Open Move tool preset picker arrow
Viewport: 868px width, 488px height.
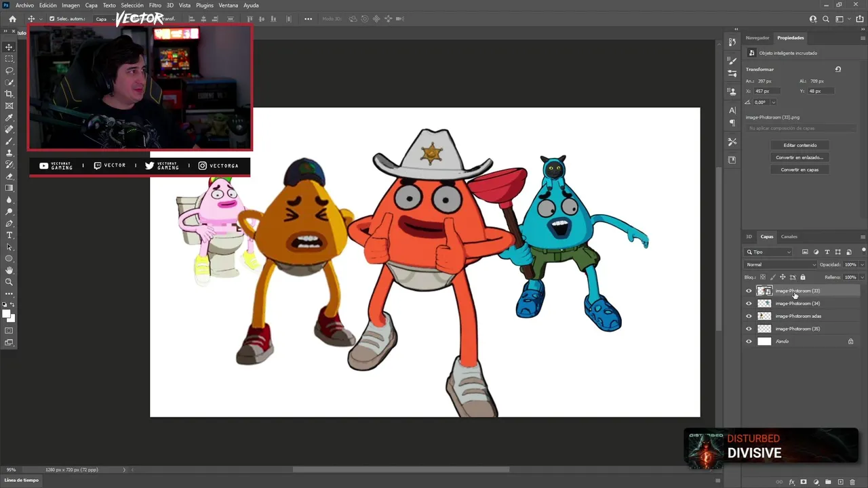pos(40,19)
